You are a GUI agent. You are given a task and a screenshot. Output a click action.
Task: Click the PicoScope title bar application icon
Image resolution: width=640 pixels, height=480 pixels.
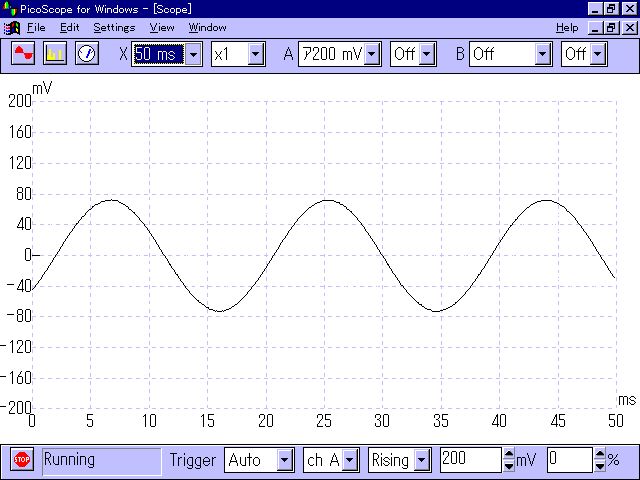(9, 8)
